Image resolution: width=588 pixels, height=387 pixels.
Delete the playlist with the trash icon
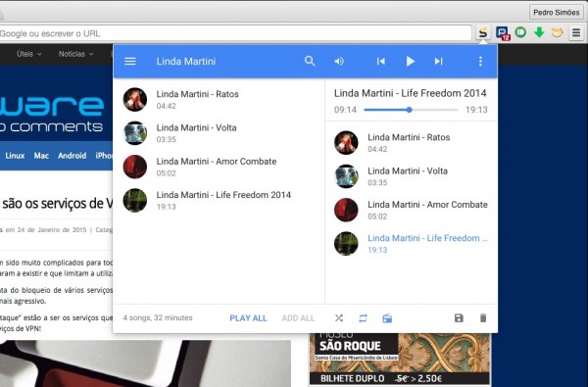click(483, 318)
